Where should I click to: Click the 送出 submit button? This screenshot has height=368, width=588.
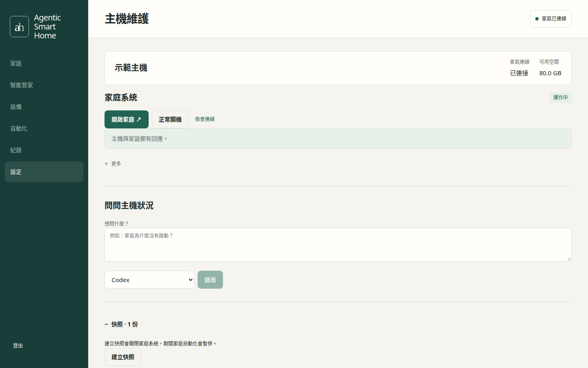210,280
